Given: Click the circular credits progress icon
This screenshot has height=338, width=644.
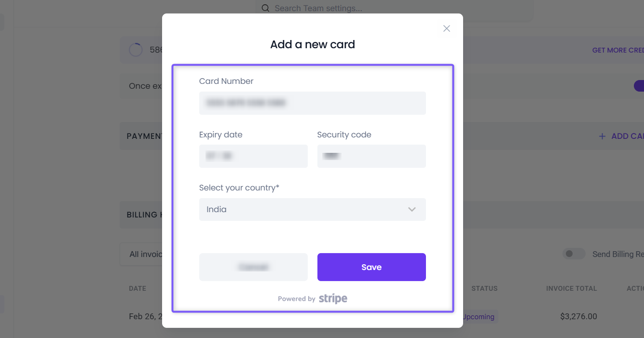Looking at the screenshot, I should point(136,50).
